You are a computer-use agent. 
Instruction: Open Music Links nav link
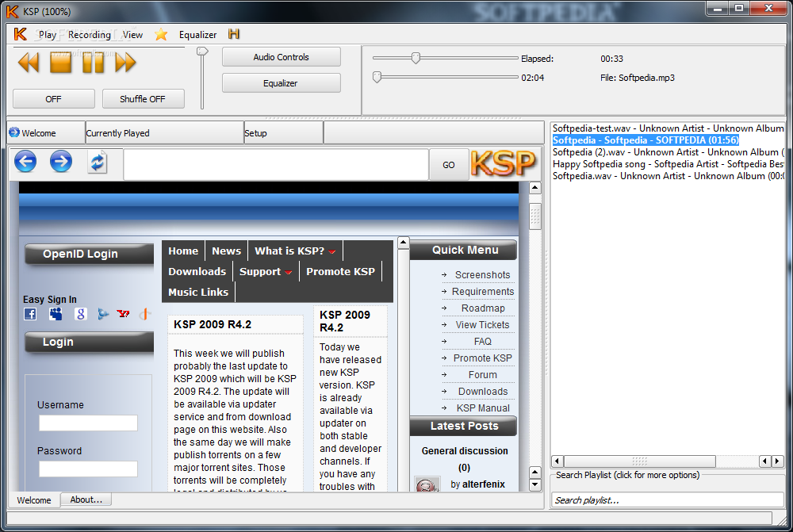point(198,293)
